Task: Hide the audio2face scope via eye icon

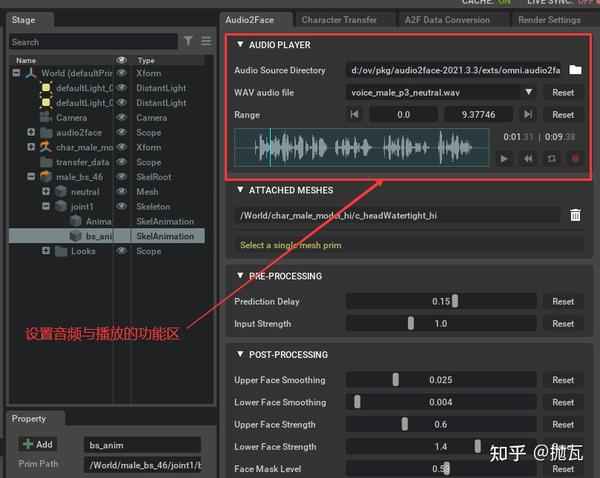Action: click(x=121, y=132)
